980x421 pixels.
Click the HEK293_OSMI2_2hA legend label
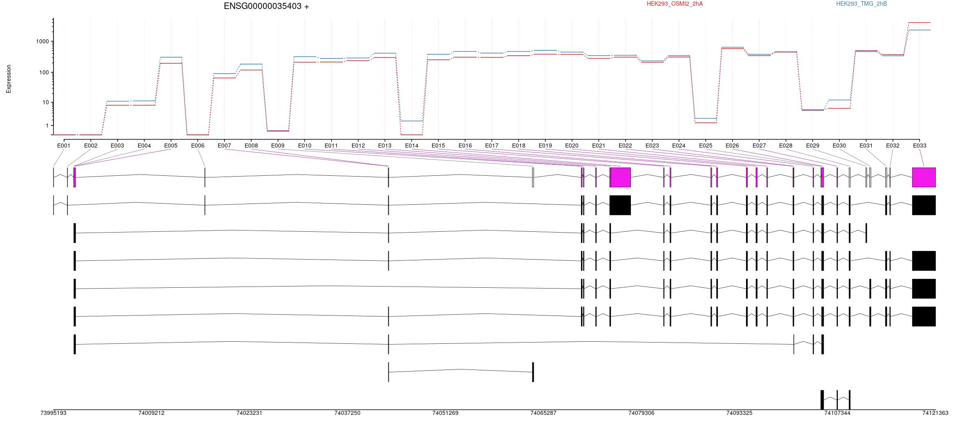tap(675, 4)
